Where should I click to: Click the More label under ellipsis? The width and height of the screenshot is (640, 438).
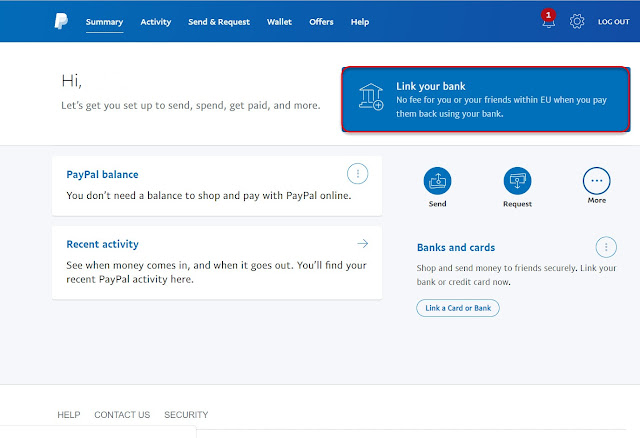click(597, 200)
